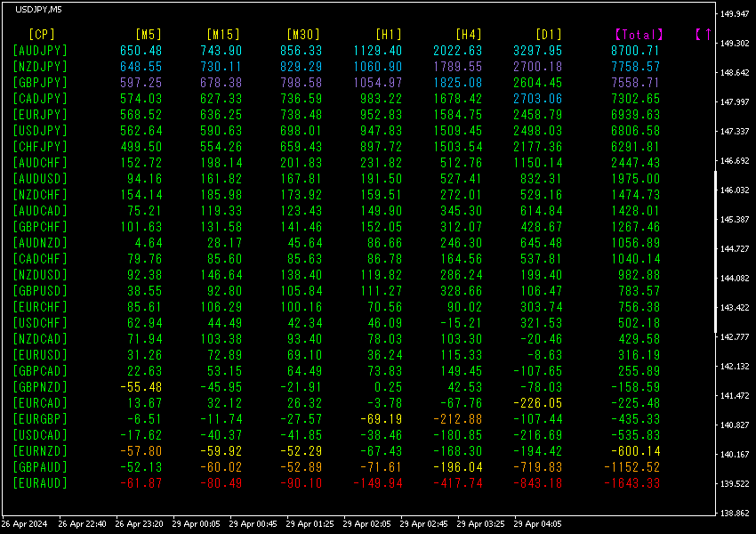Select the [EURAUD] pair row label
This screenshot has width=756, height=534.
pyautogui.click(x=40, y=483)
